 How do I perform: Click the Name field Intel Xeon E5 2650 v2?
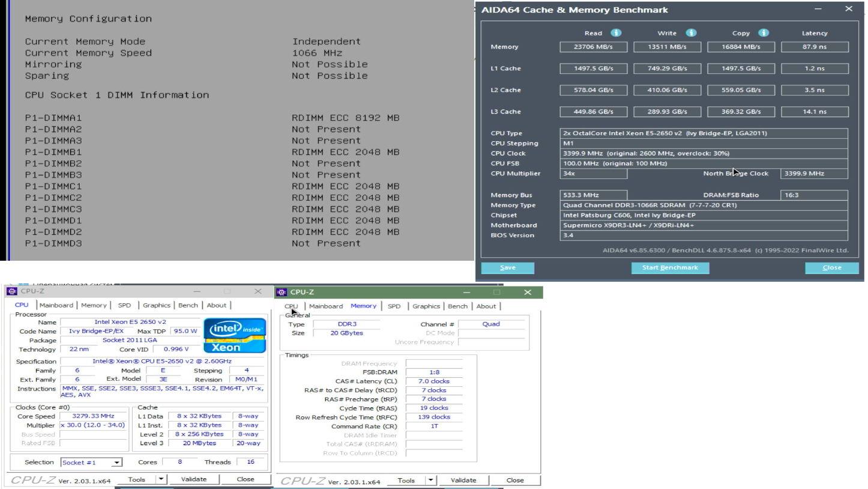(x=130, y=323)
